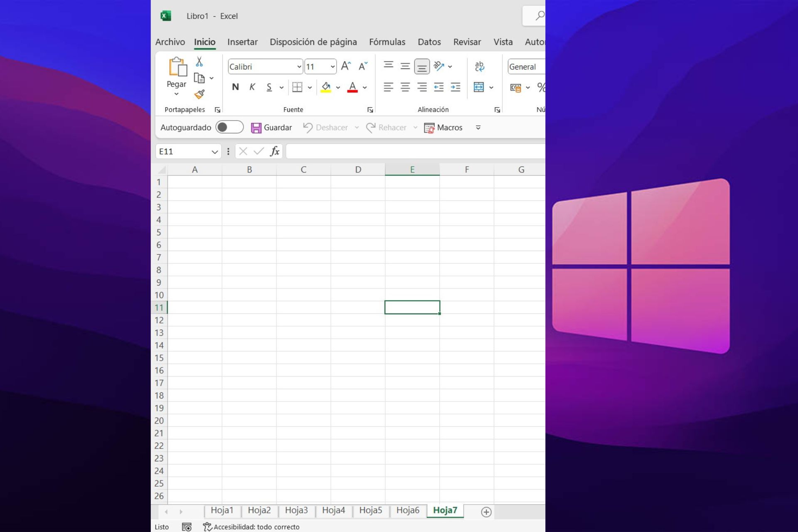Open the merge cells dropdown arrow
The image size is (798, 532).
point(491,88)
